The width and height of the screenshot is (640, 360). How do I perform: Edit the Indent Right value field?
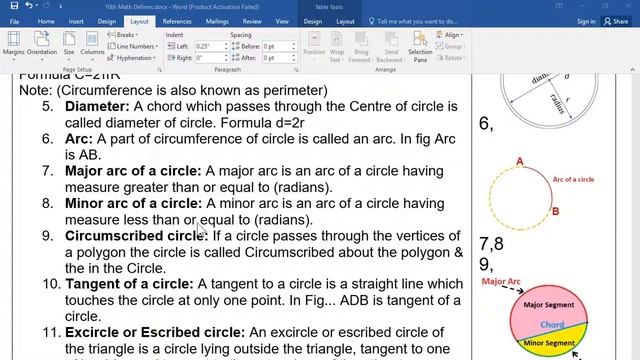(x=209, y=58)
